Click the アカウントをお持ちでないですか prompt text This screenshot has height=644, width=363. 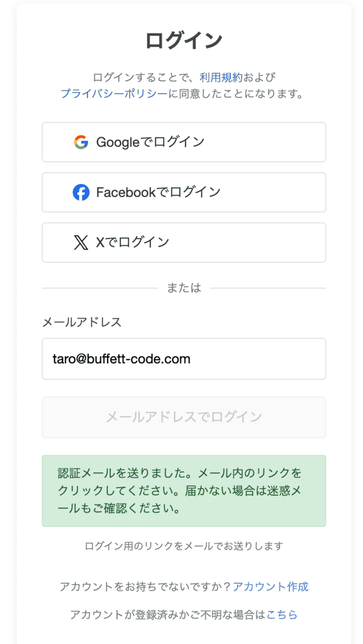145,587
